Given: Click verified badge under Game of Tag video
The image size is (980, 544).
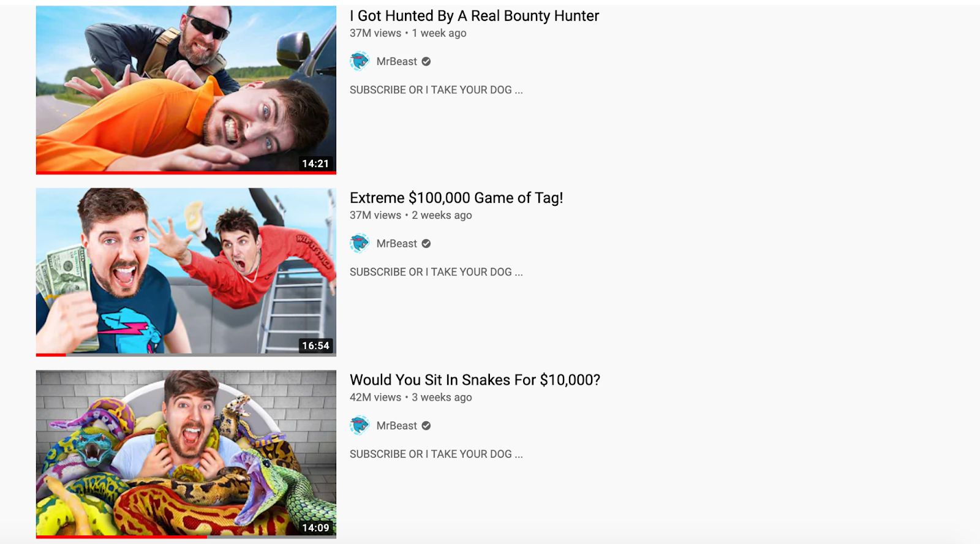Looking at the screenshot, I should 426,243.
